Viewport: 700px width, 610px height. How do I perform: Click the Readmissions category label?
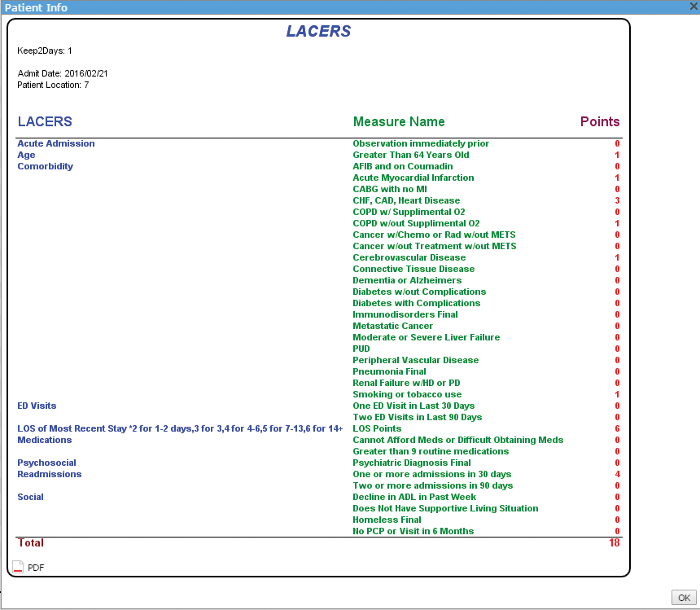(50, 474)
